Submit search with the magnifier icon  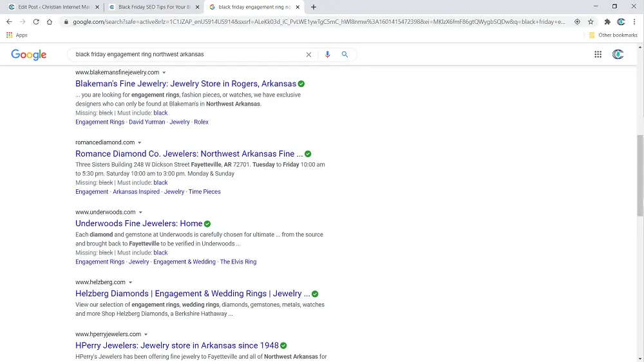point(345,54)
